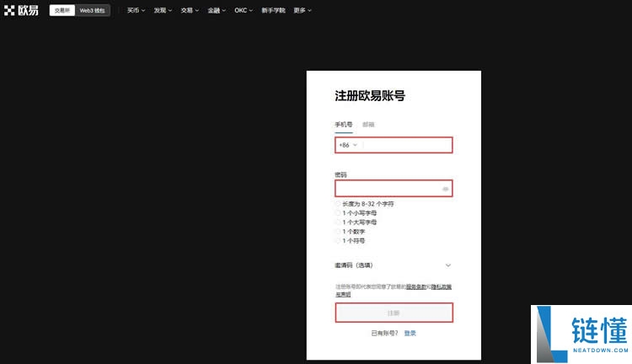Toggle password visibility eye icon
Screen dimensions: 632x364
(446, 189)
